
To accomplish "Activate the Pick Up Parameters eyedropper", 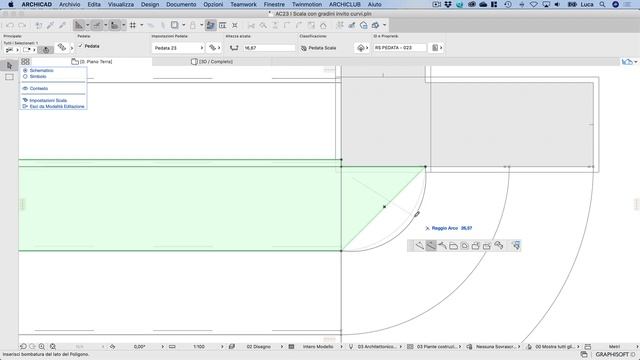I will click(50, 25).
